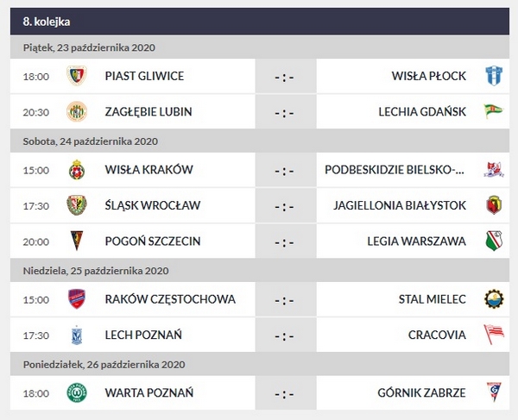Image resolution: width=518 pixels, height=420 pixels.
Task: Click the Warta Poznań green crest
Action: coord(78,393)
